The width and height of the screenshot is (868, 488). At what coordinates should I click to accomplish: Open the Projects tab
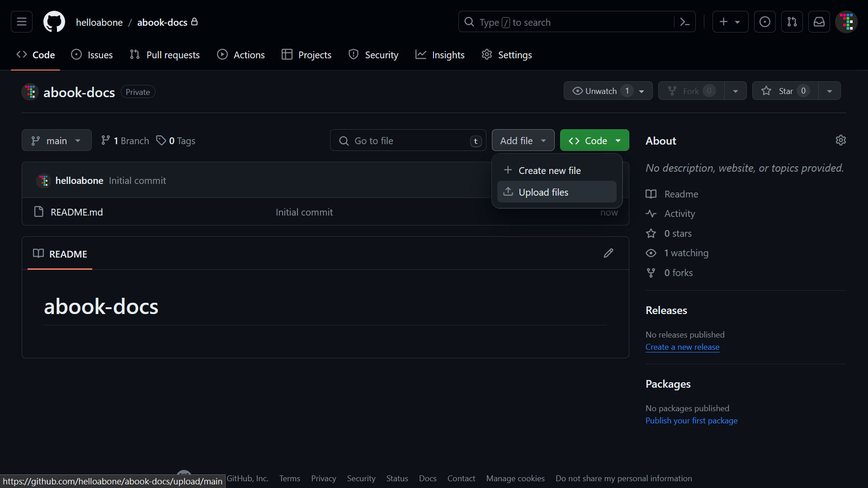click(307, 55)
